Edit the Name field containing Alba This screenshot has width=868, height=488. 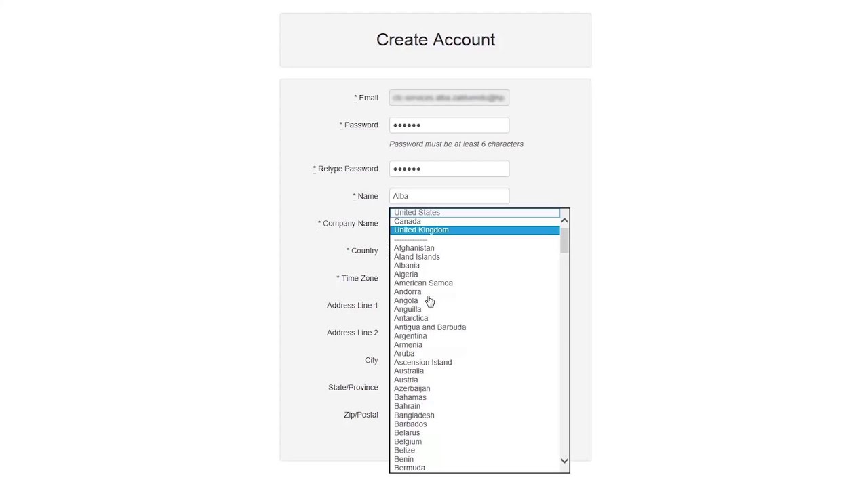coord(449,196)
